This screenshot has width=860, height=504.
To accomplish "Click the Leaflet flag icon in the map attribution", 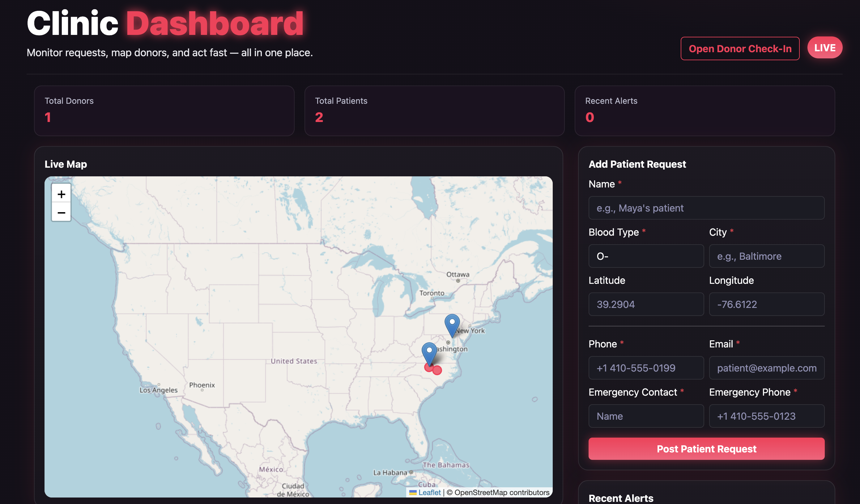I will click(413, 492).
